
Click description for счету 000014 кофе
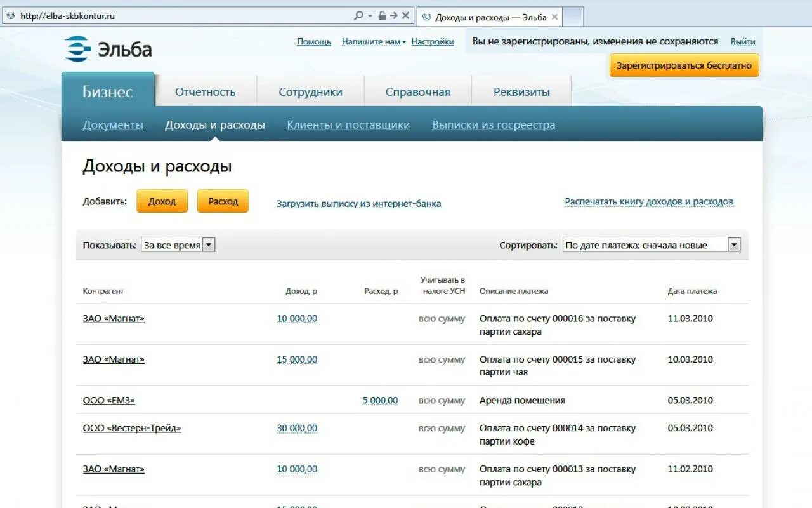coord(558,435)
